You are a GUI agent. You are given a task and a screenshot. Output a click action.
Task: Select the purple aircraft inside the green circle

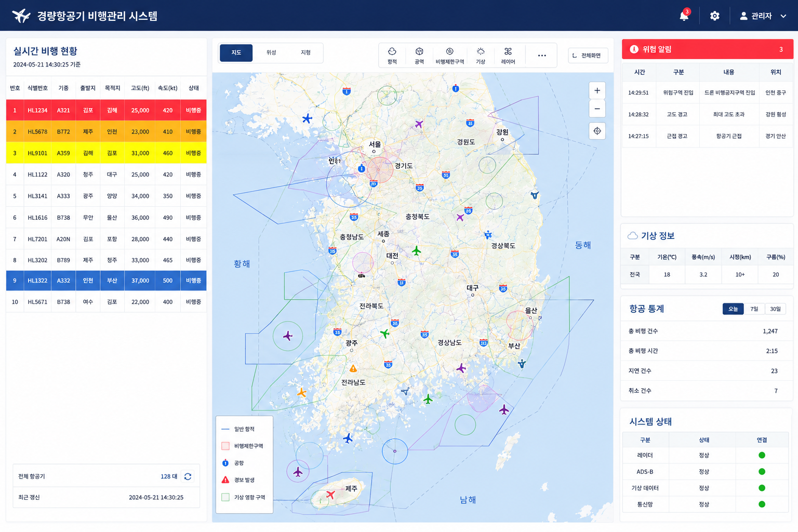(x=288, y=336)
